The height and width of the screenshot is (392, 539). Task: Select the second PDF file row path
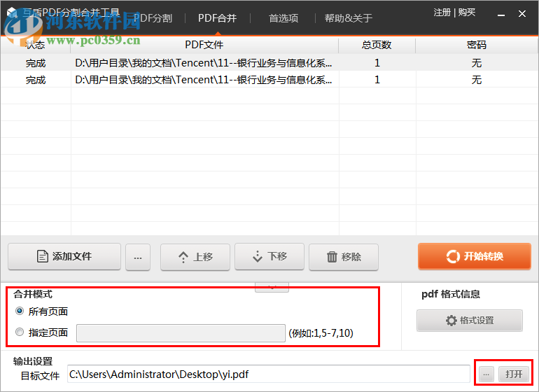(204, 80)
